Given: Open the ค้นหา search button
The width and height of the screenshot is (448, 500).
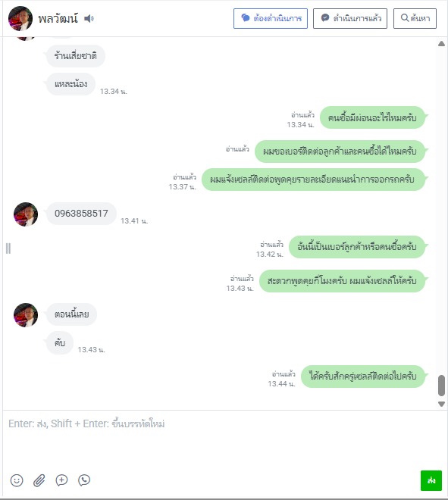Looking at the screenshot, I should pyautogui.click(x=415, y=18).
